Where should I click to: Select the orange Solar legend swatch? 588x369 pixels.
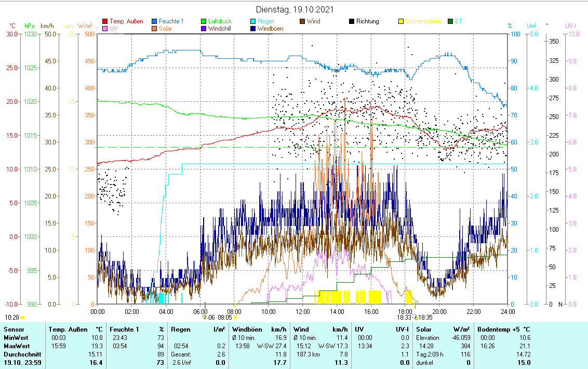[x=155, y=29]
